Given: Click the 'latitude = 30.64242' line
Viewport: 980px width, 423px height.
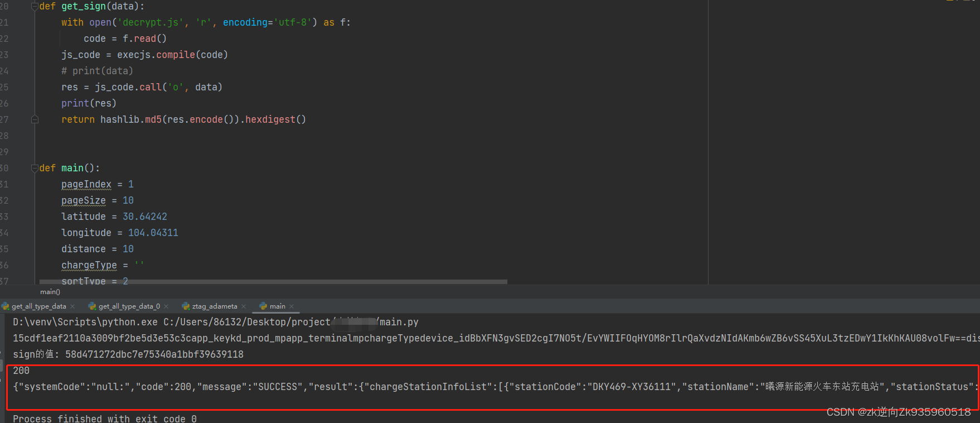Looking at the screenshot, I should pos(114,217).
